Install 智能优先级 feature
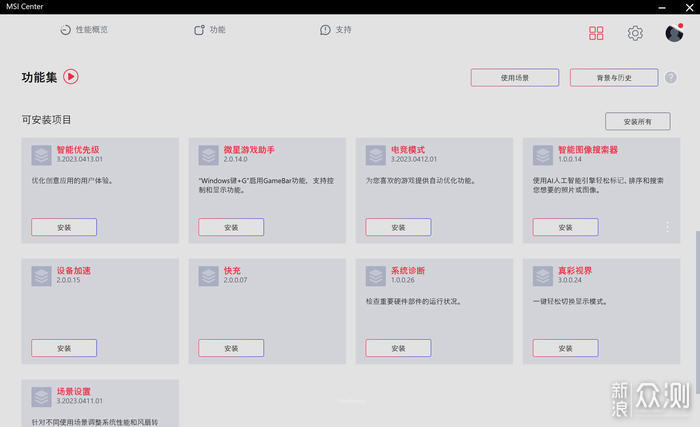The height and width of the screenshot is (427, 700). pos(64,227)
